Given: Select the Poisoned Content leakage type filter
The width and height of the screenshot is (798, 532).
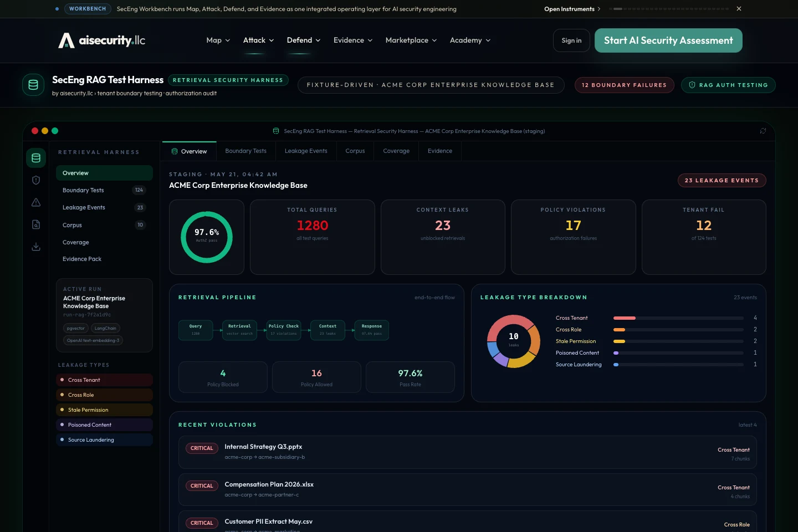Looking at the screenshot, I should (104, 424).
